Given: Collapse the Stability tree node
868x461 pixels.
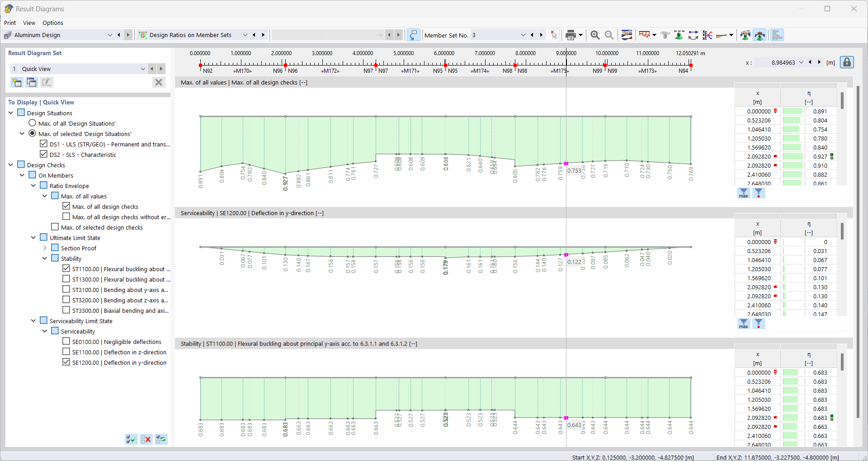Looking at the screenshot, I should coord(45,258).
